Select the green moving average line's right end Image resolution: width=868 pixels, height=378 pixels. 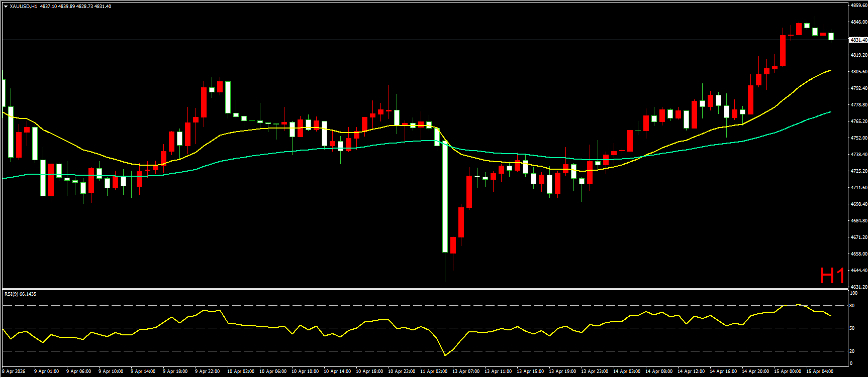pyautogui.click(x=830, y=112)
